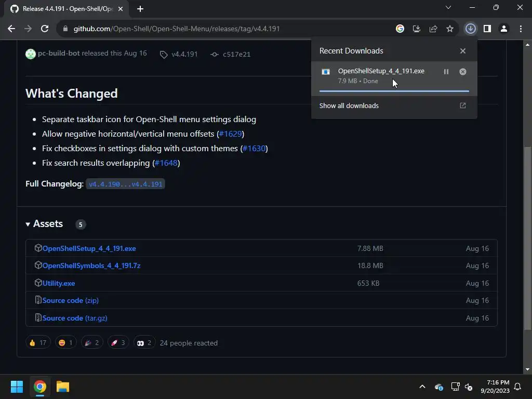
Task: Click the 24 people reacted text
Action: 189,343
